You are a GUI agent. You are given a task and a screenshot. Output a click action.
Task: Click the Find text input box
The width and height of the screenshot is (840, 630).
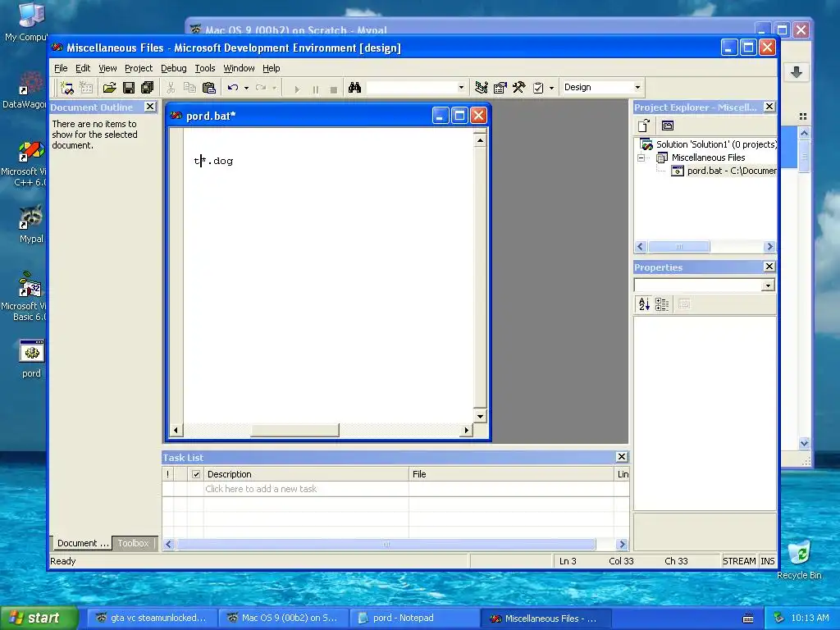(411, 87)
